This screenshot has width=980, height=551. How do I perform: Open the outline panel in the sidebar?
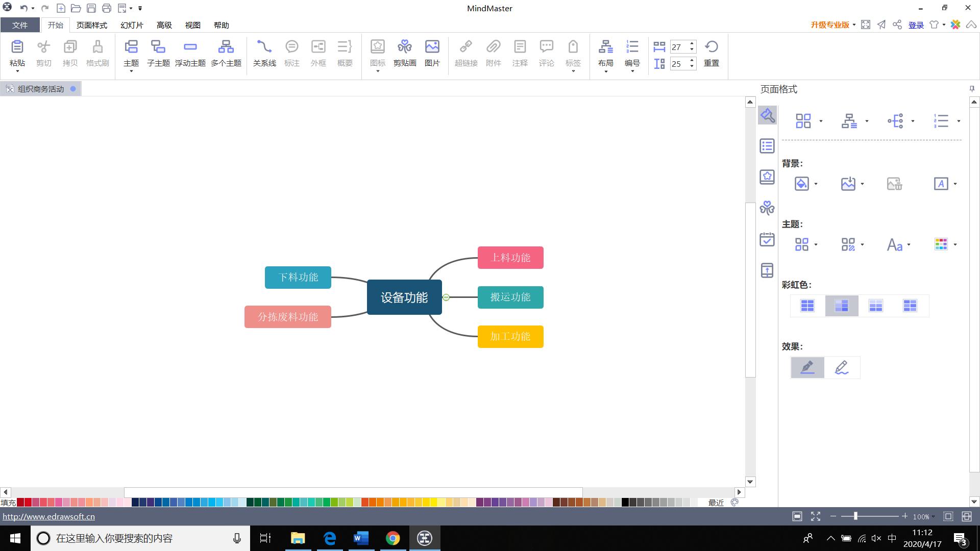[767, 146]
